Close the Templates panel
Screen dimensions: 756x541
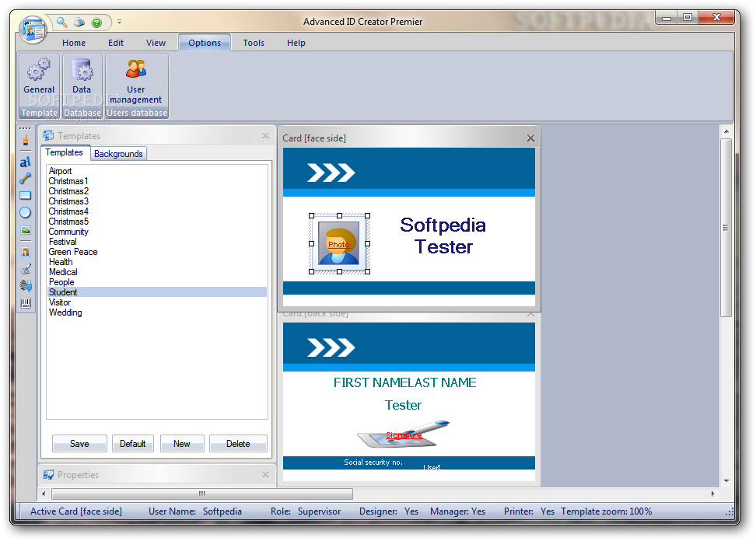[265, 136]
